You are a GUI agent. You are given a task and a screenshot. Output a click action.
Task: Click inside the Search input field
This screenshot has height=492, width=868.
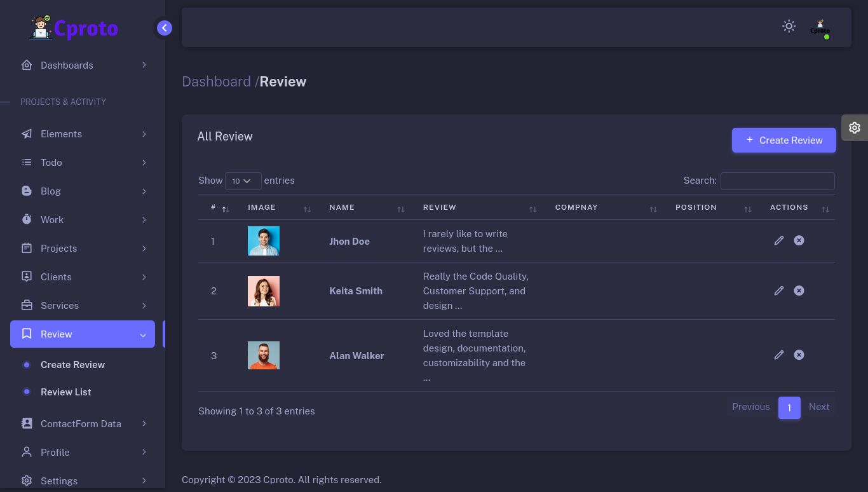(x=777, y=181)
